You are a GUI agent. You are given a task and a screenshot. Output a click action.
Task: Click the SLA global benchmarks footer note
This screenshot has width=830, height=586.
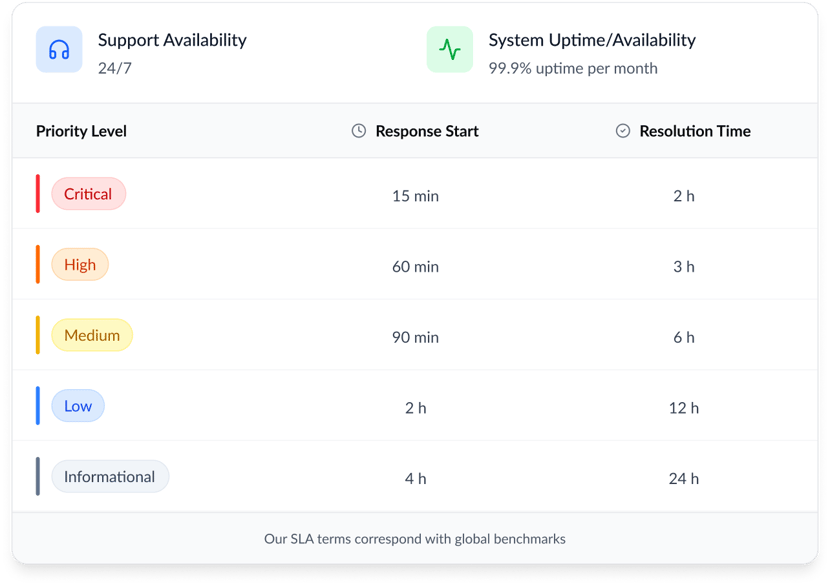point(415,539)
